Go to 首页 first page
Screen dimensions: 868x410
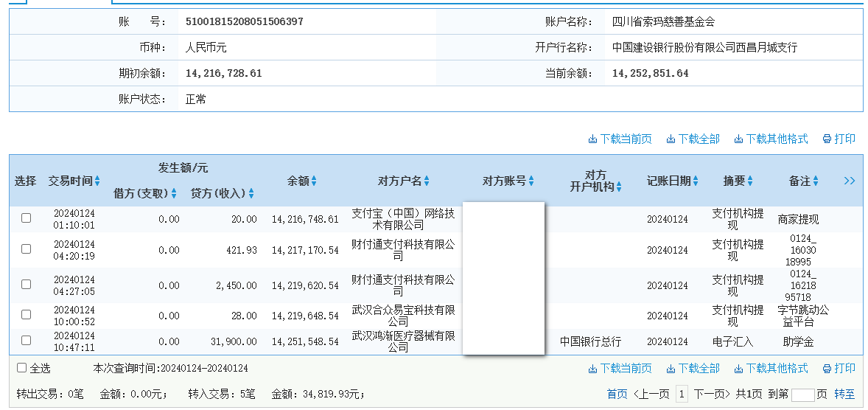click(x=617, y=394)
